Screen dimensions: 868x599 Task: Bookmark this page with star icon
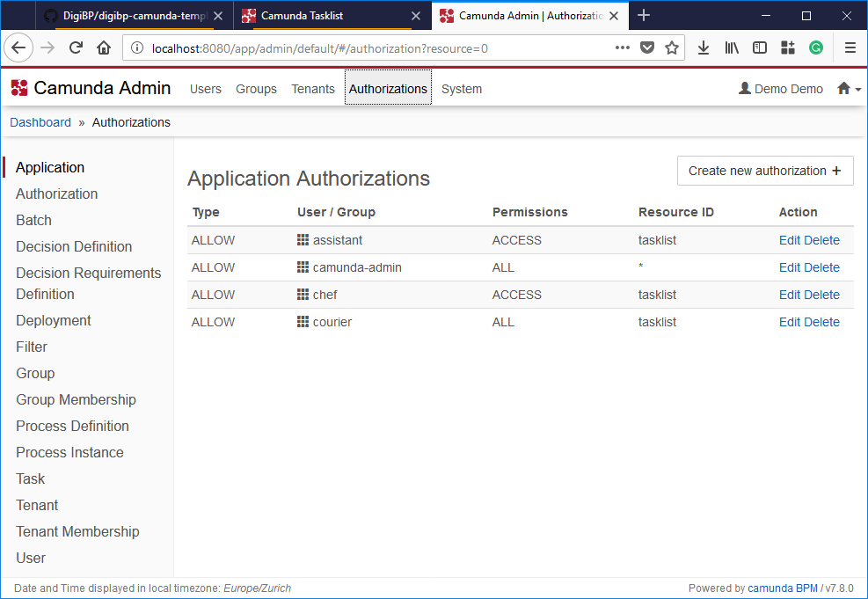coord(672,48)
